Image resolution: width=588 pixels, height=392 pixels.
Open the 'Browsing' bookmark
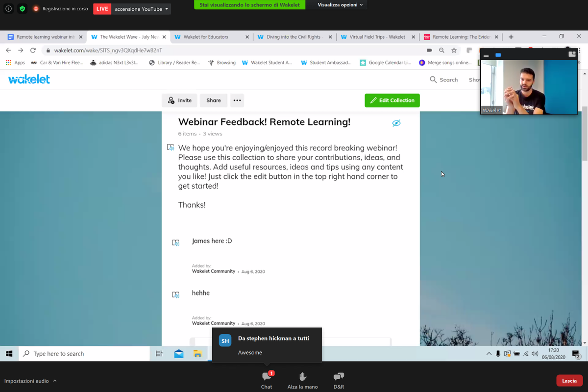coord(221,63)
